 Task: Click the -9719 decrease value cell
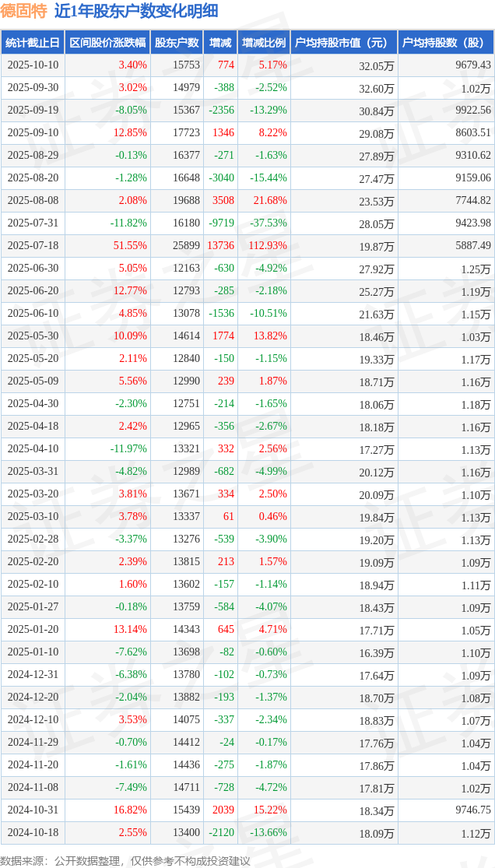[x=221, y=223]
